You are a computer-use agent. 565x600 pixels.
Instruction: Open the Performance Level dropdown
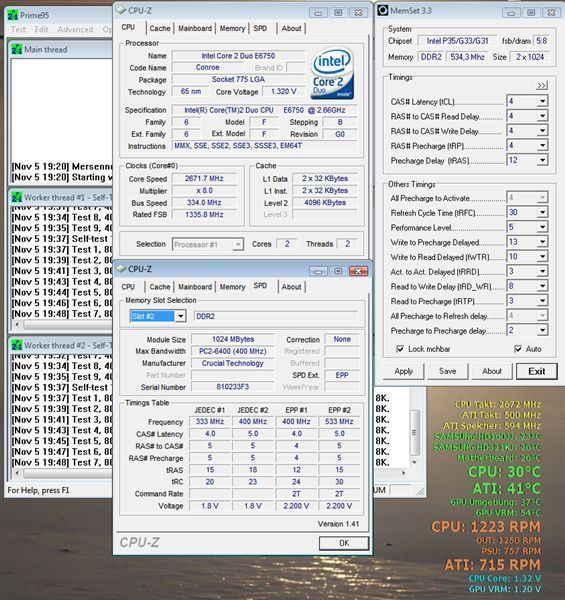(x=542, y=227)
